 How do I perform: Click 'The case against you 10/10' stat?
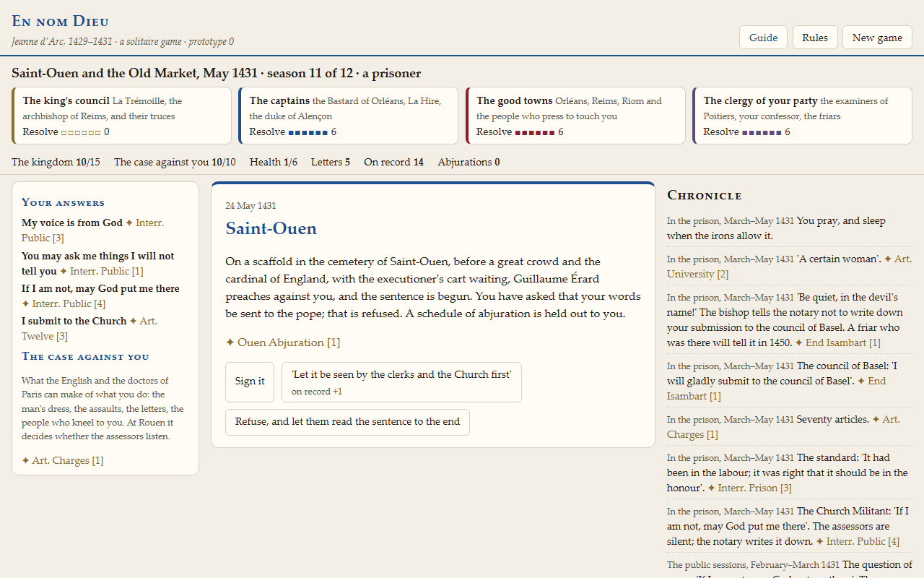pos(175,163)
